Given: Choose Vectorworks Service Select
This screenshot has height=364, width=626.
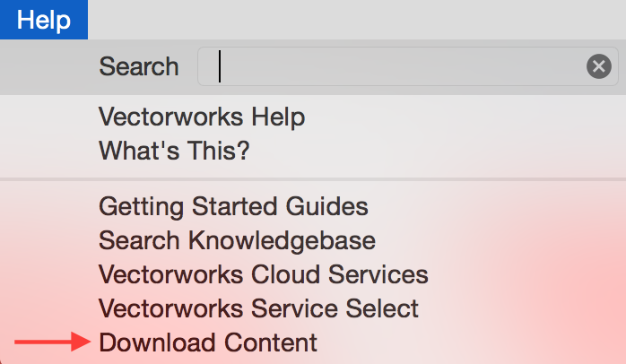Looking at the screenshot, I should tap(258, 308).
